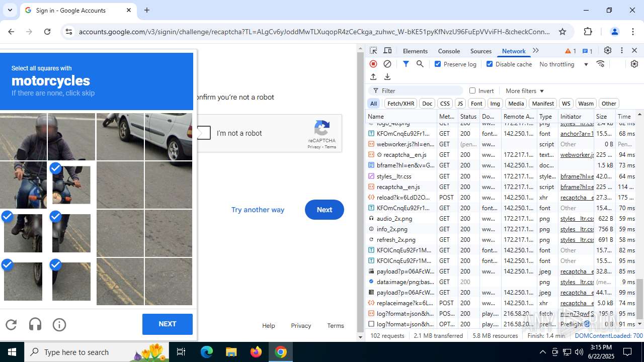Select the rider's head captcha tile

pos(23,136)
